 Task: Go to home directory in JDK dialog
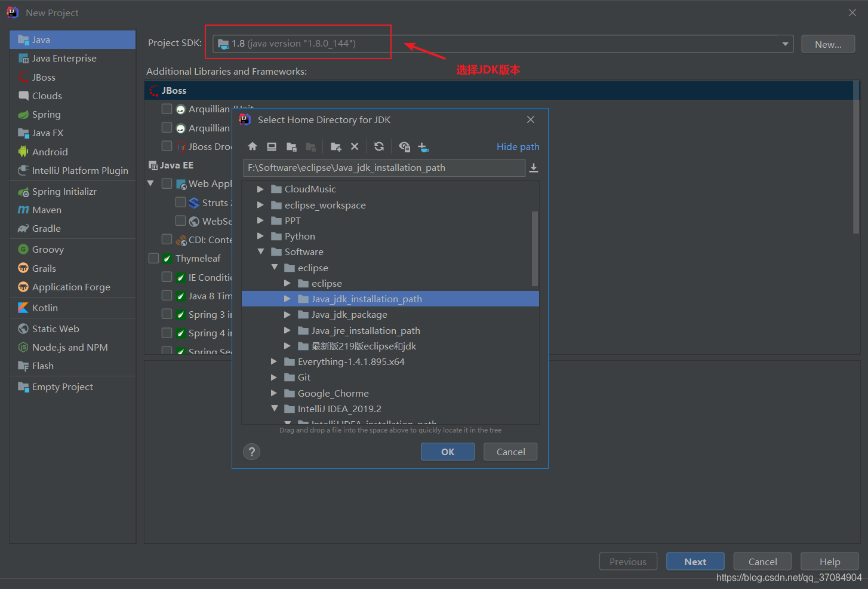click(x=253, y=146)
